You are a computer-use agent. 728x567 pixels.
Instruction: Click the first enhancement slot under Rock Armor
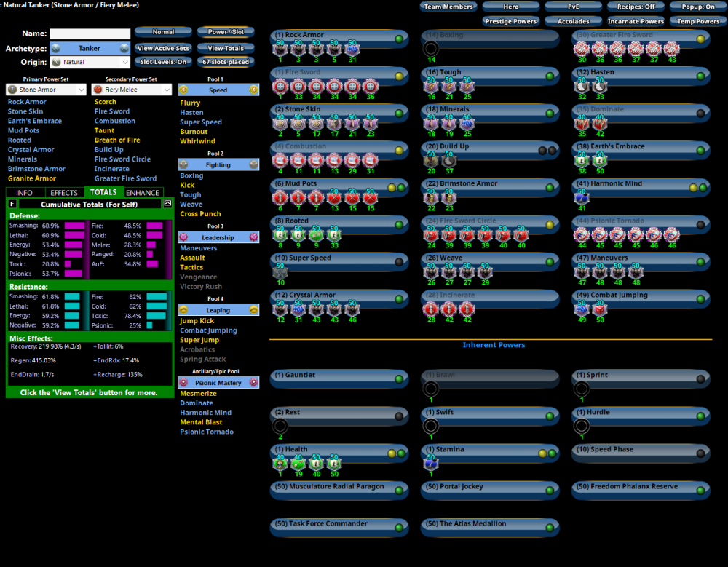click(280, 49)
